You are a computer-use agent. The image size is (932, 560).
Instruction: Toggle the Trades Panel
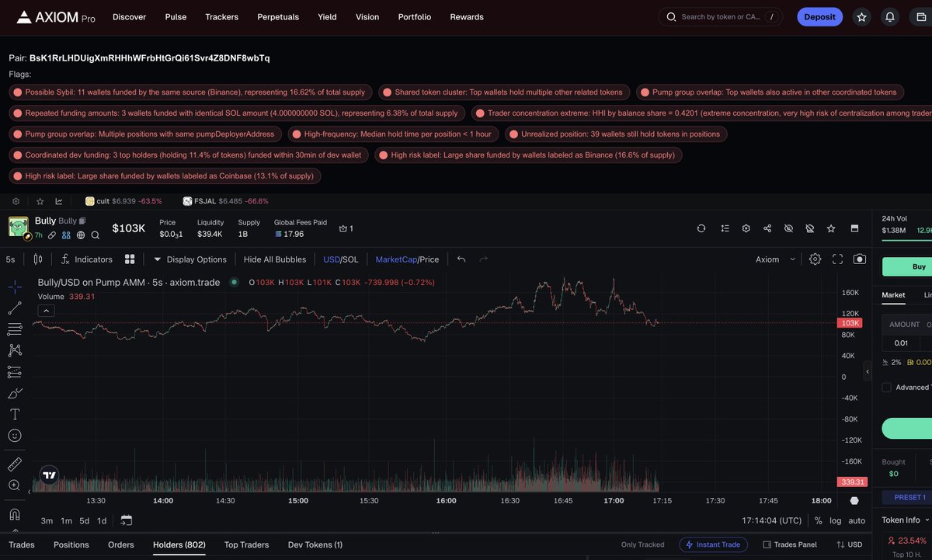[x=790, y=544]
